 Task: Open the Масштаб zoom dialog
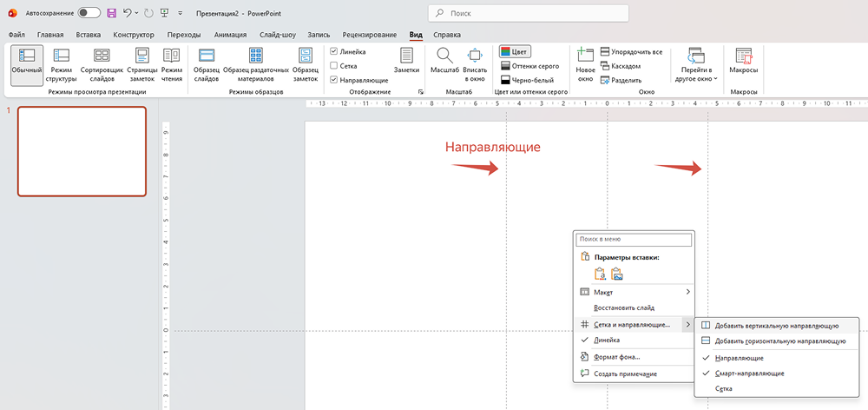click(x=444, y=61)
